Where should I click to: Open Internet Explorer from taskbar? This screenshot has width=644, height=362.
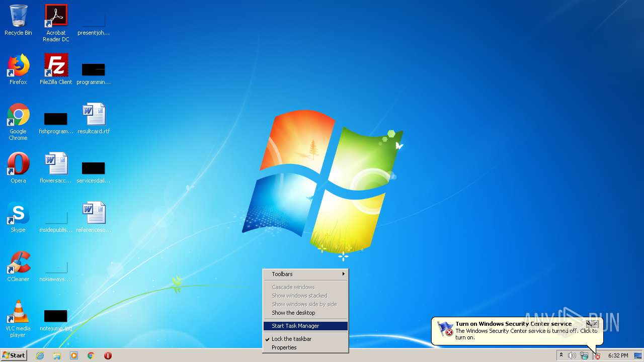click(40, 355)
